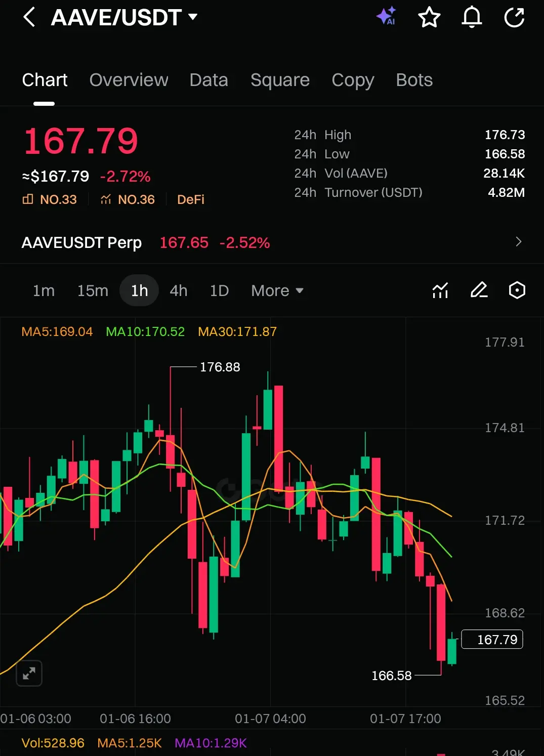The image size is (544, 756).
Task: Open chart settings hexagon icon
Action: tap(517, 290)
